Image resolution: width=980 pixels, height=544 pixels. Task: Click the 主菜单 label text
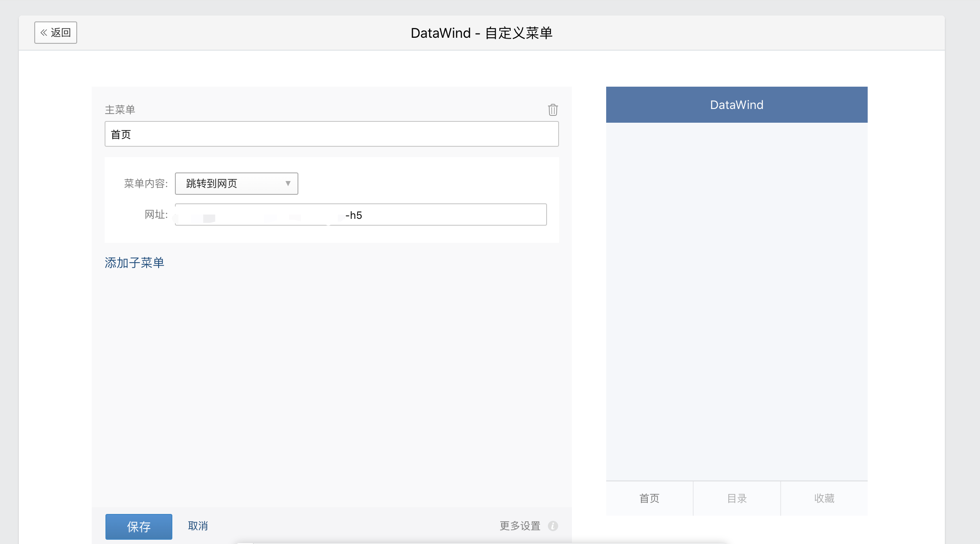[120, 110]
